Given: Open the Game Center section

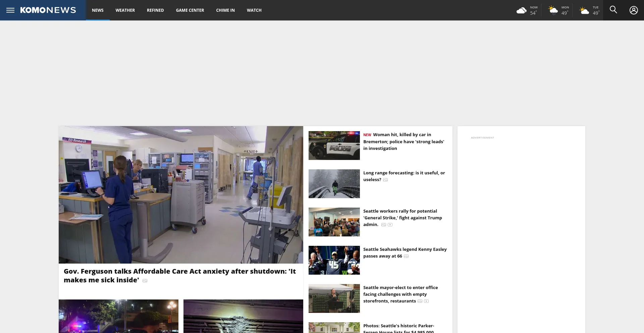Looking at the screenshot, I should (190, 10).
